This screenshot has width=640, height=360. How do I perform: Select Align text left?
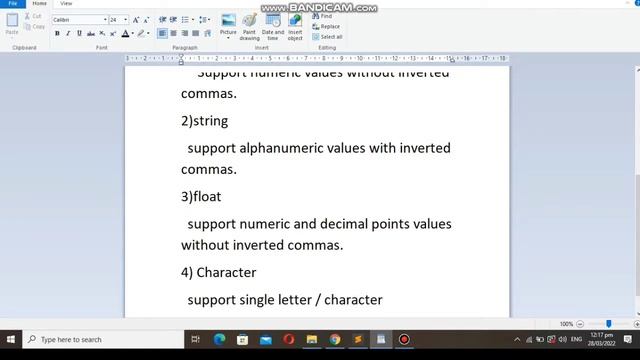(x=162, y=33)
